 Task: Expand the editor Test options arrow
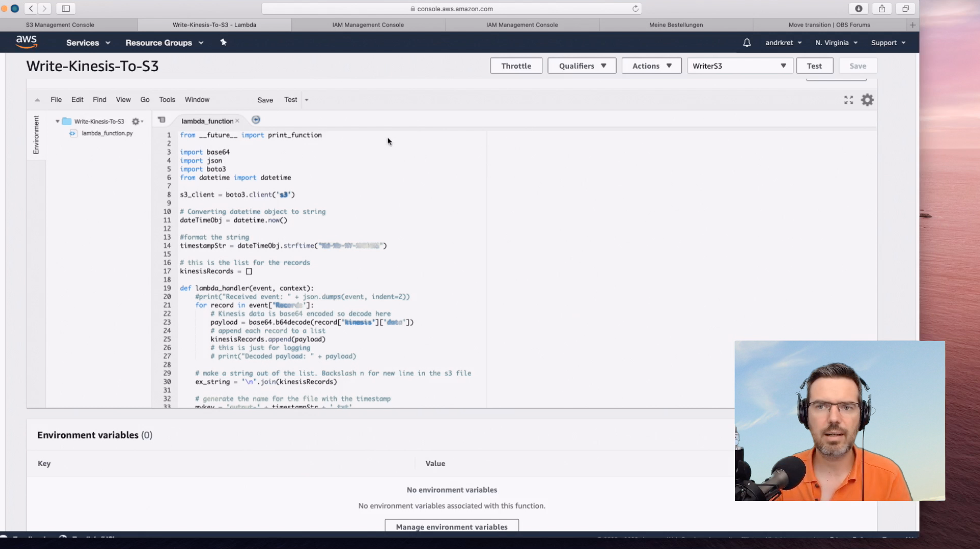[307, 100]
